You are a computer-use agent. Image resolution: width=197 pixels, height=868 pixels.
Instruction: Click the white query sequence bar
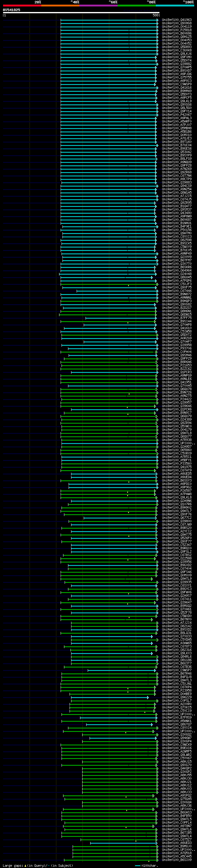[81, 12]
